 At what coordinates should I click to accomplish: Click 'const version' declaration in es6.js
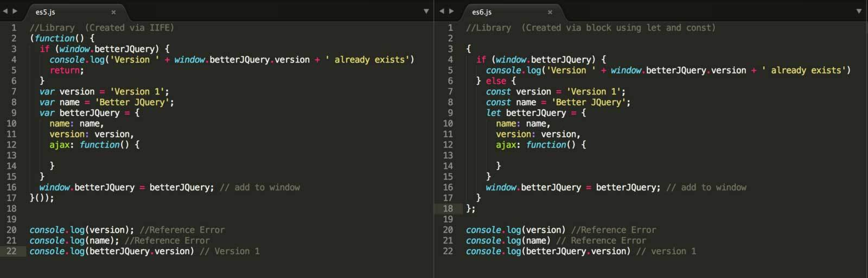point(519,92)
